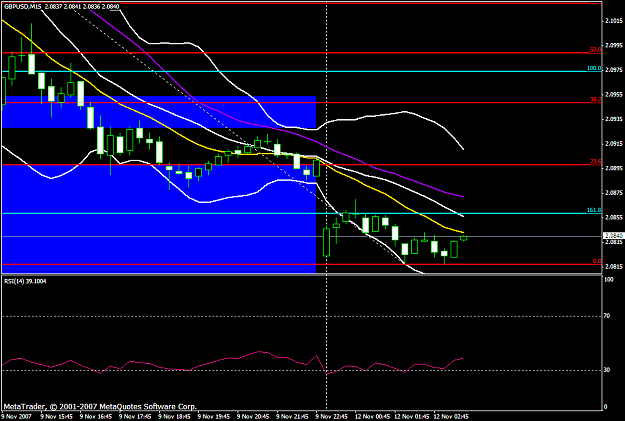Click the 9 Nov 17:45 time label
Image resolution: width=625 pixels, height=421 pixels.
point(135,417)
